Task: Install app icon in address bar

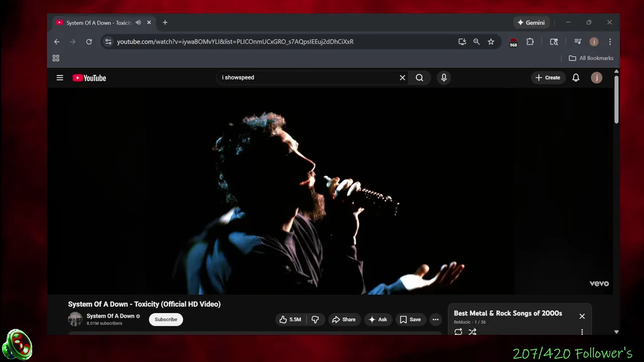Action: [462, 42]
